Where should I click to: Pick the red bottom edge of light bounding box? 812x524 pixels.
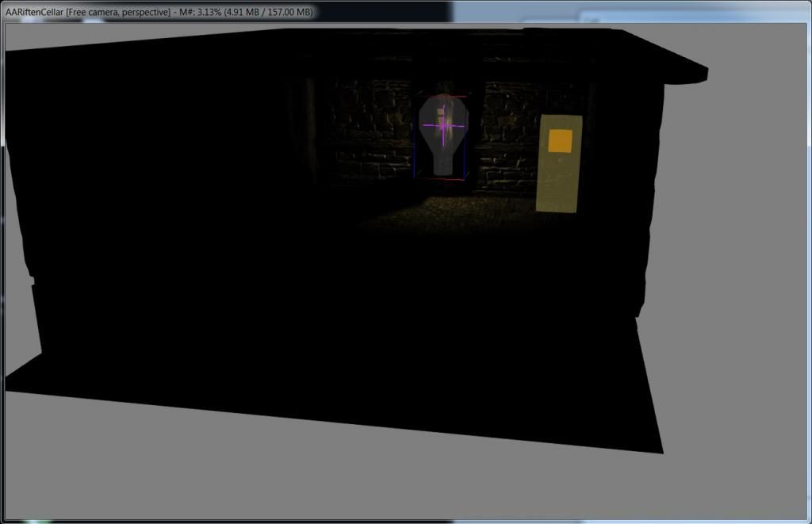(x=442, y=180)
